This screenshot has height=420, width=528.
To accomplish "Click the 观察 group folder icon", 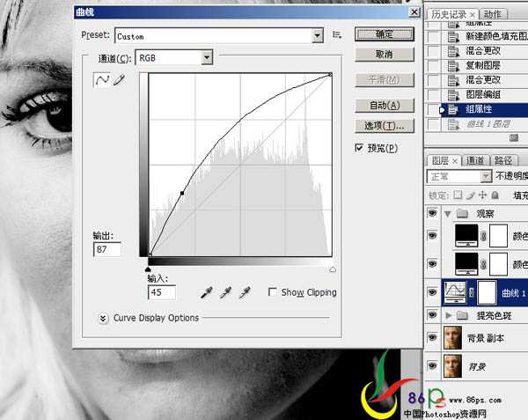I will [x=462, y=213].
